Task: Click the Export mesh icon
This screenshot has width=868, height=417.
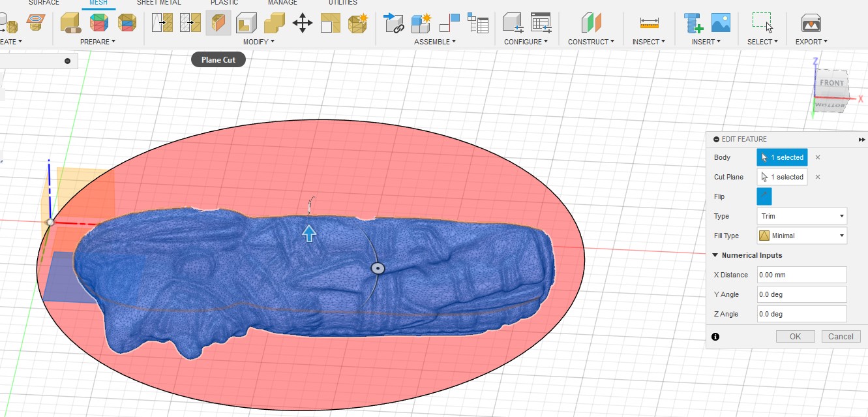Action: [811, 23]
